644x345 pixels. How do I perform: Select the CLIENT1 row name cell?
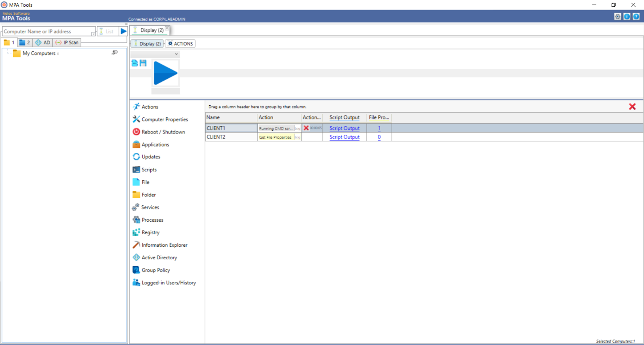(231, 128)
